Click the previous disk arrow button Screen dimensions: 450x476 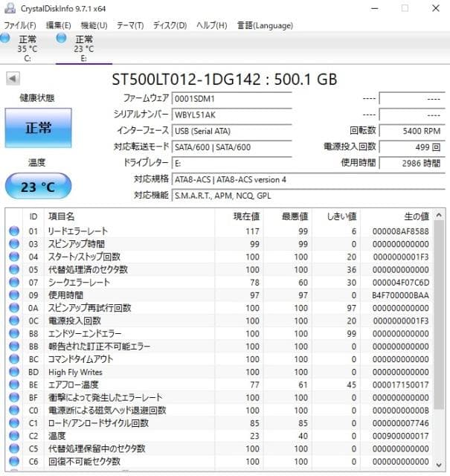tap(13, 79)
